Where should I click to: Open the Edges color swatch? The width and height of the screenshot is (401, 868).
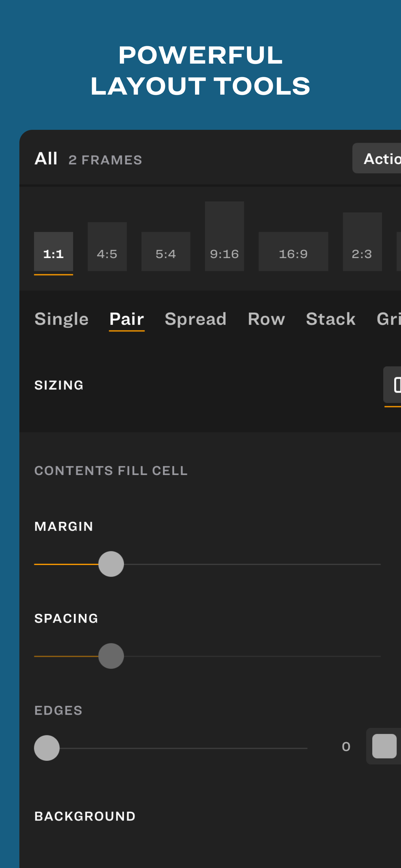point(384,746)
